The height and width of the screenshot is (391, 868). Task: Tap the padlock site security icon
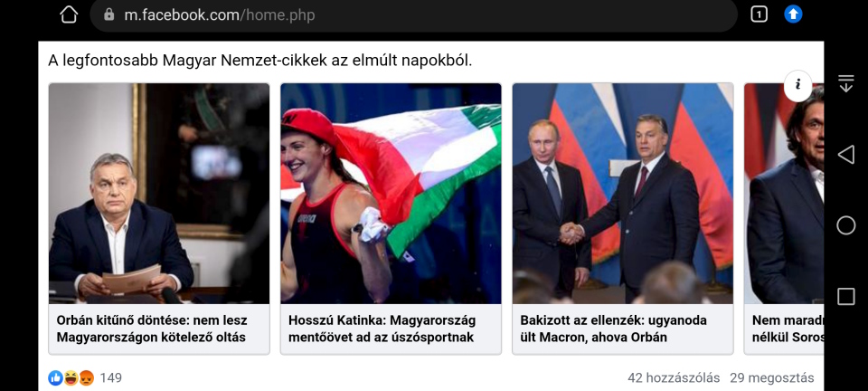[x=109, y=15]
